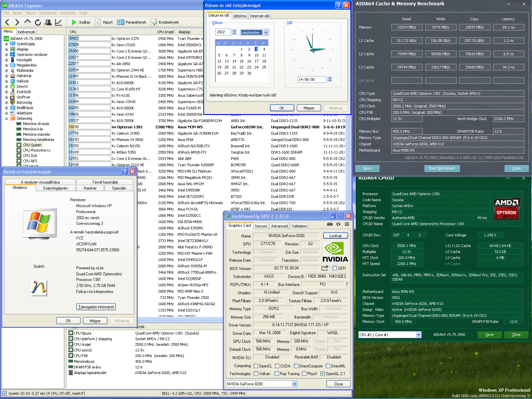Toggle the DirectCompute checkbox
Viewport: 532px width, 399px height.
coord(296,366)
